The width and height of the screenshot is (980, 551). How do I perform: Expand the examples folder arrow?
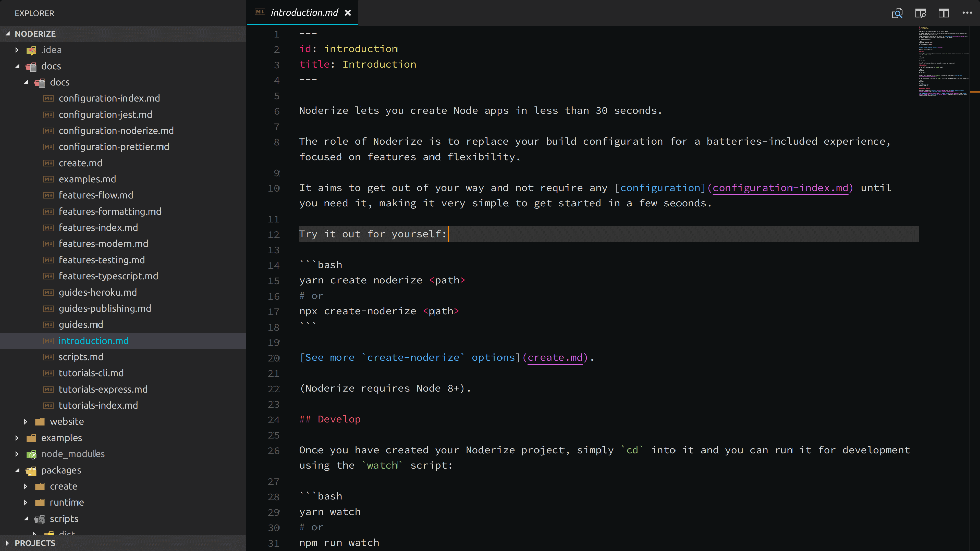click(17, 438)
